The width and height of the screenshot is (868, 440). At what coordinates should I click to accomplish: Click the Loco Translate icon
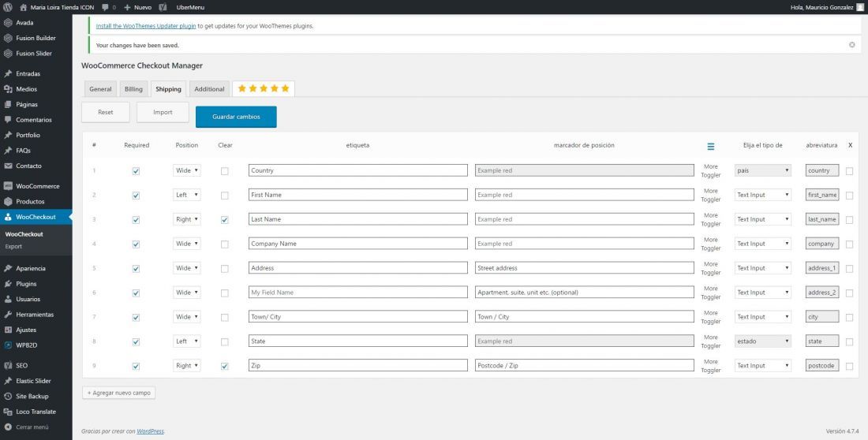click(8, 412)
